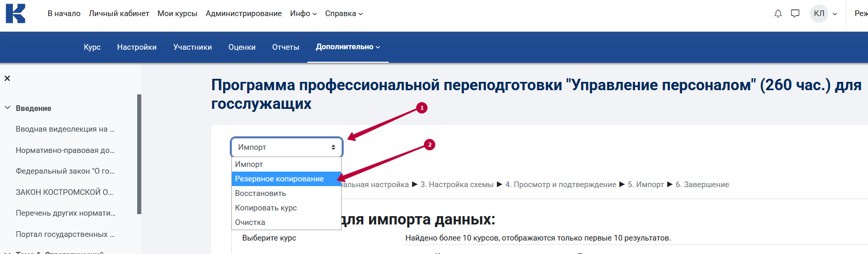Click step text 6. Завершение
This screenshot has height=254, width=868.
click(702, 185)
